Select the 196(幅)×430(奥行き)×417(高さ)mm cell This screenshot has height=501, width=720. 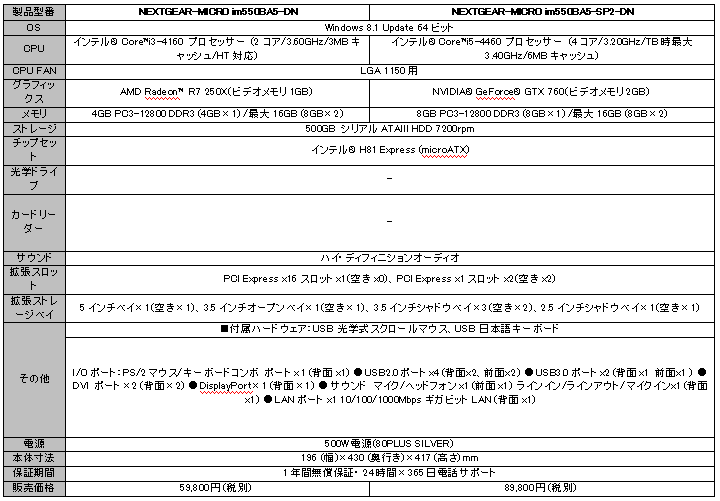coord(390,458)
